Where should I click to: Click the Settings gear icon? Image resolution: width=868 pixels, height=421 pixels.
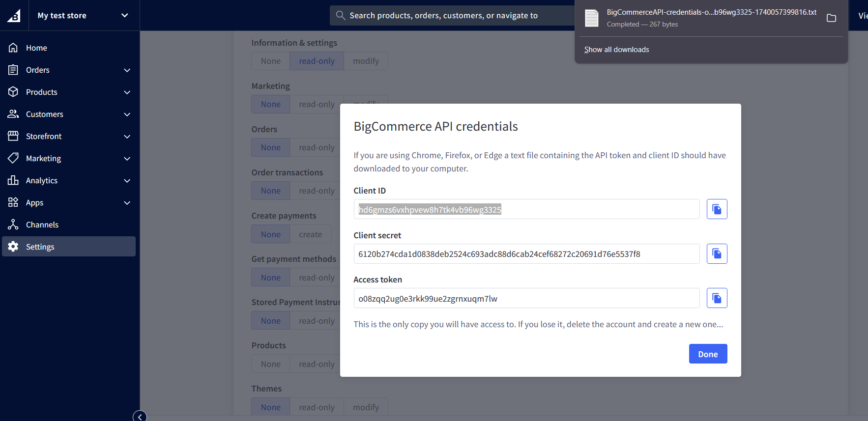pos(13,247)
